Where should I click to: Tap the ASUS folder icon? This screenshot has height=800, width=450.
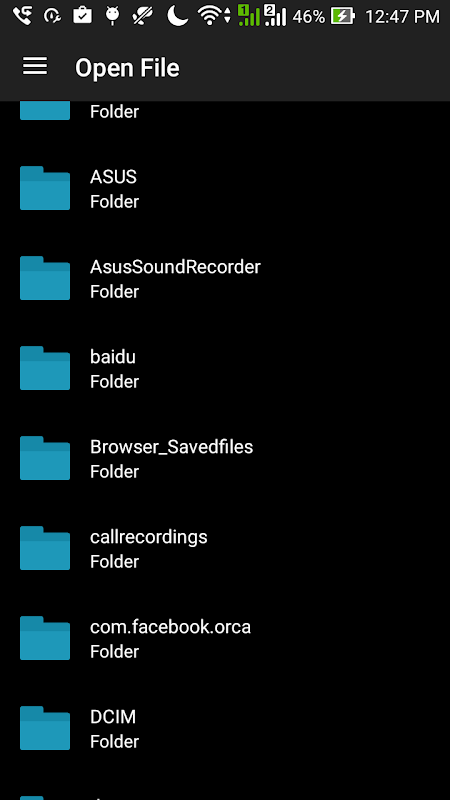(x=45, y=188)
